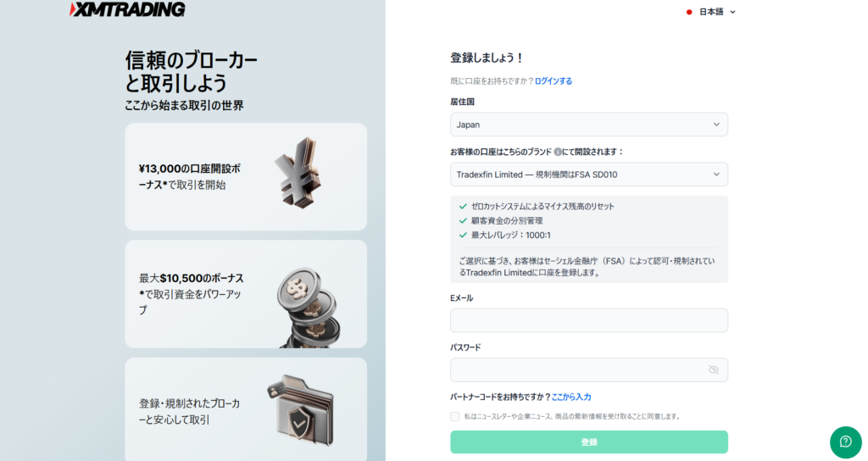This screenshot has width=868, height=461.
Task: Expand the Japan country of residence dropdown
Action: point(589,125)
